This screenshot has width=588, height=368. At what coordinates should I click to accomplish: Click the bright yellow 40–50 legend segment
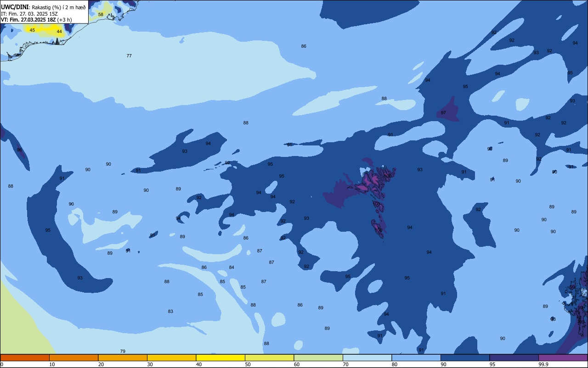[x=220, y=357]
